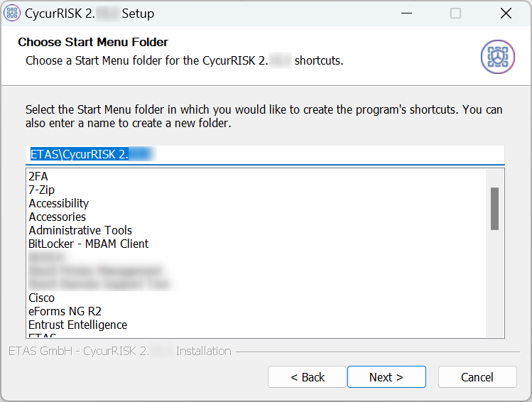Select Administrative Tools in the list
This screenshot has height=402, width=532.
coord(80,230)
